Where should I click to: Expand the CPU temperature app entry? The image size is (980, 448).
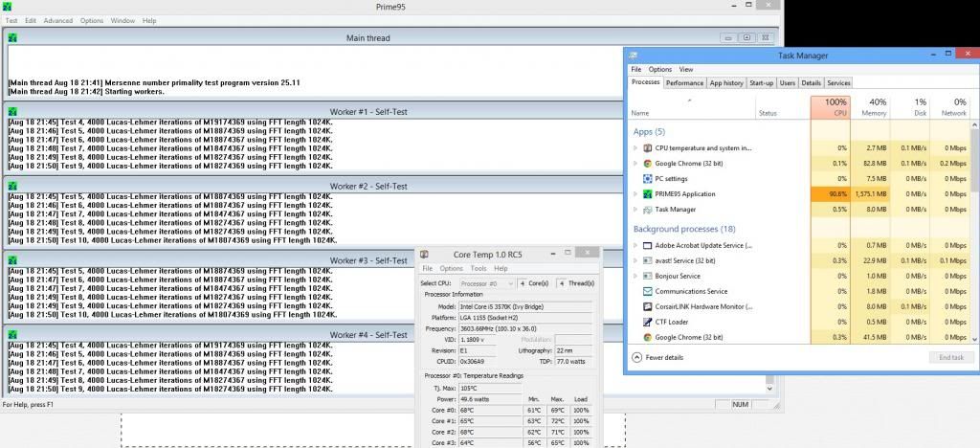click(x=635, y=148)
